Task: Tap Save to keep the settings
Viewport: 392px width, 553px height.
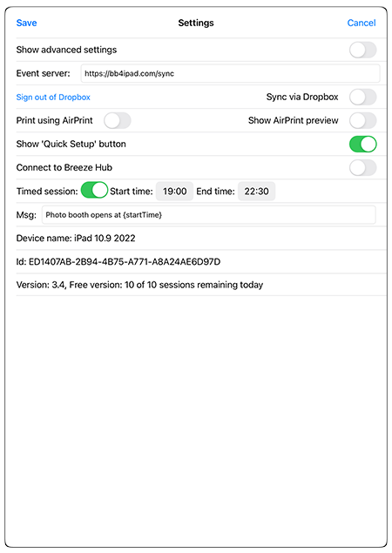Action: click(x=26, y=23)
